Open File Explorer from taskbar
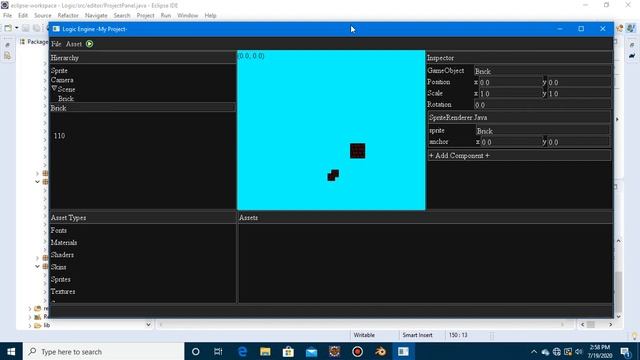The image size is (640, 360). click(265, 351)
